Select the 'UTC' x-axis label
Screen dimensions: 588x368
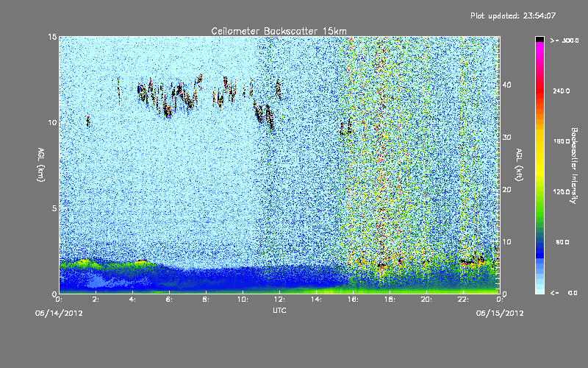point(279,310)
